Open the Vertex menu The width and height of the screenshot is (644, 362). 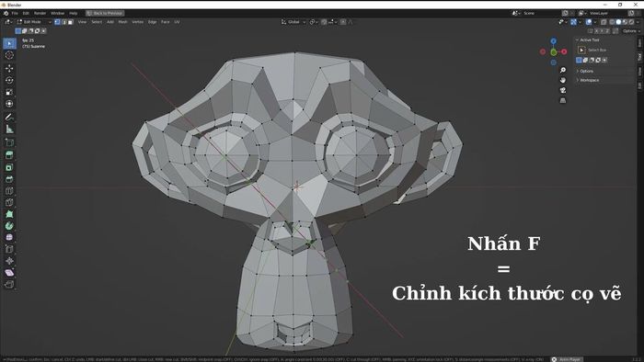coord(138,22)
